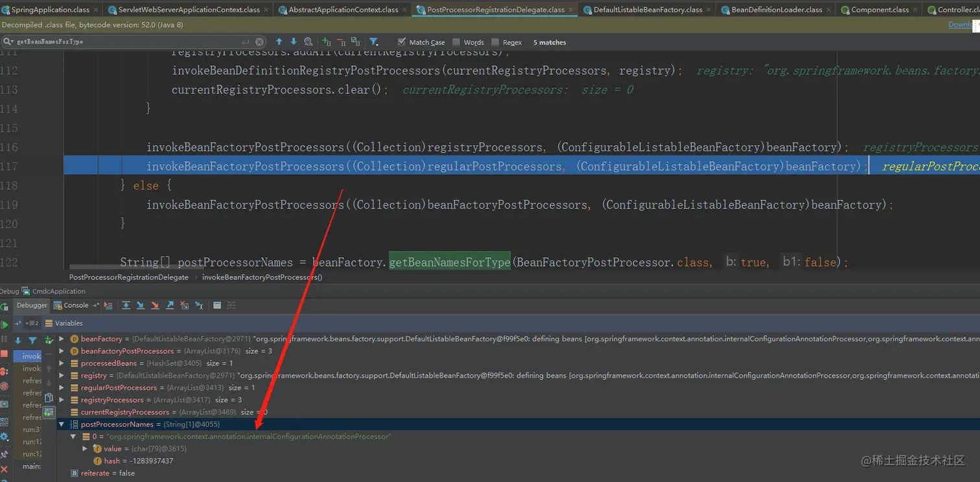Click pin tab icon in debug sidebar
The width and height of the screenshot is (980, 482).
coord(4,455)
